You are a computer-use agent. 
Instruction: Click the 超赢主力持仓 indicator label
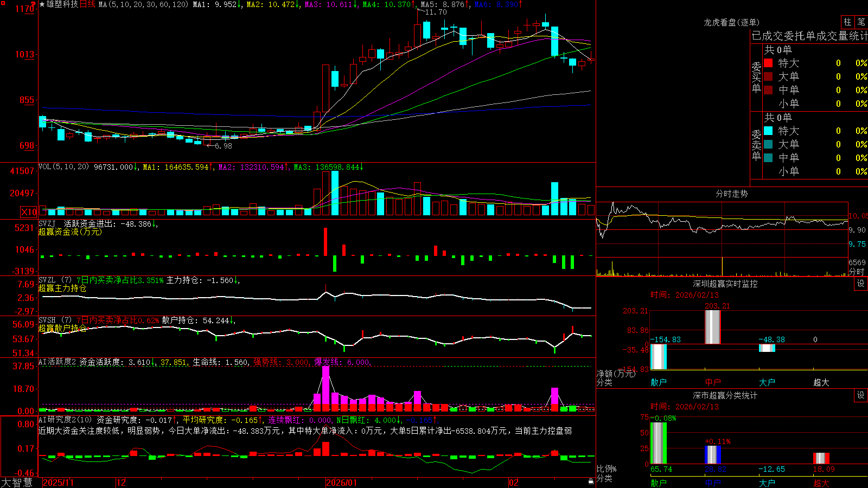[62, 288]
